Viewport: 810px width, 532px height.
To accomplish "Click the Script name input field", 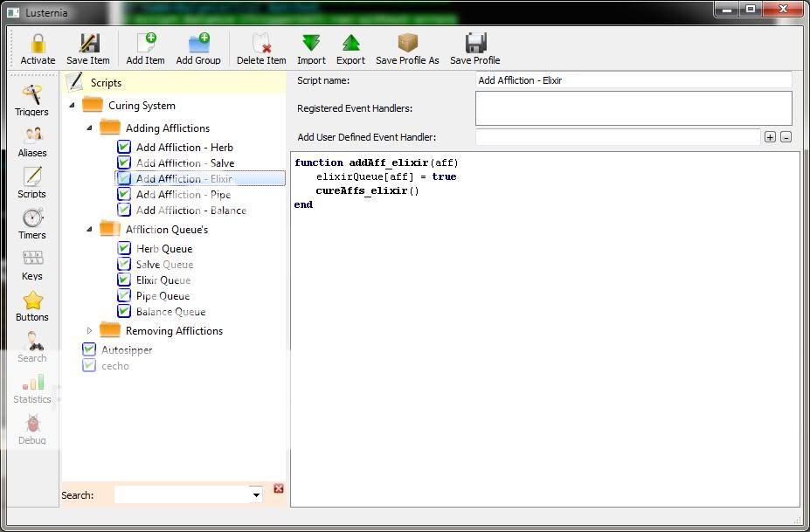I will tap(633, 80).
